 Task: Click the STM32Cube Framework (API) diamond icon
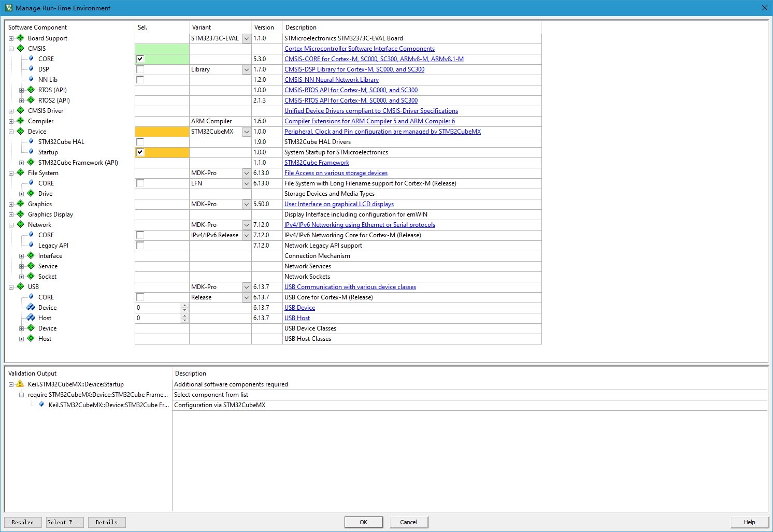[x=31, y=162]
